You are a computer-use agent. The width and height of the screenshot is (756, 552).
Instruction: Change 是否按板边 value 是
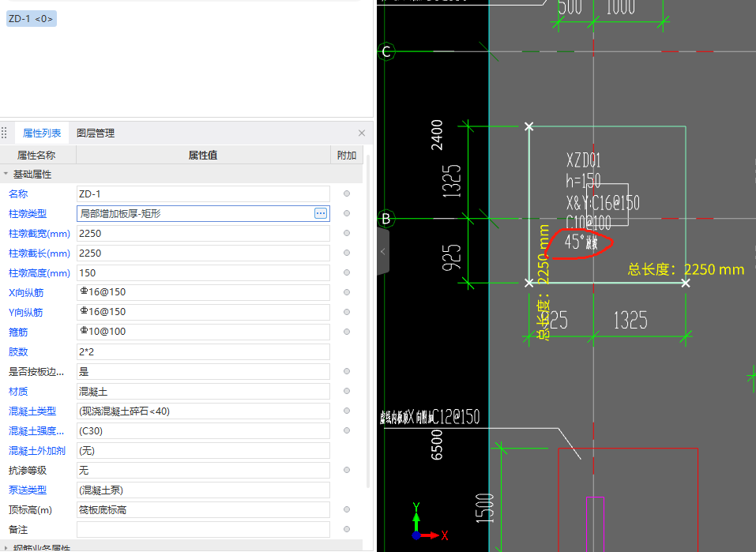click(x=203, y=372)
